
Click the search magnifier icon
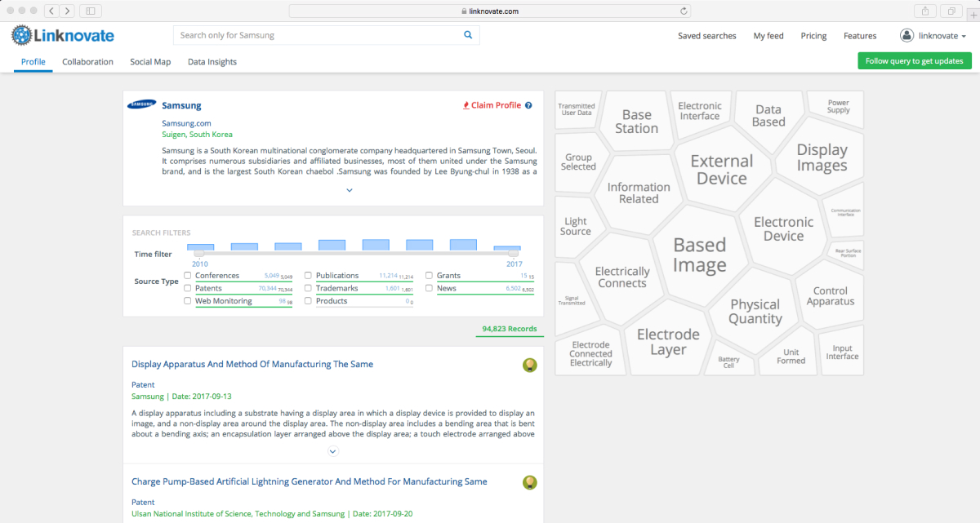coord(468,35)
